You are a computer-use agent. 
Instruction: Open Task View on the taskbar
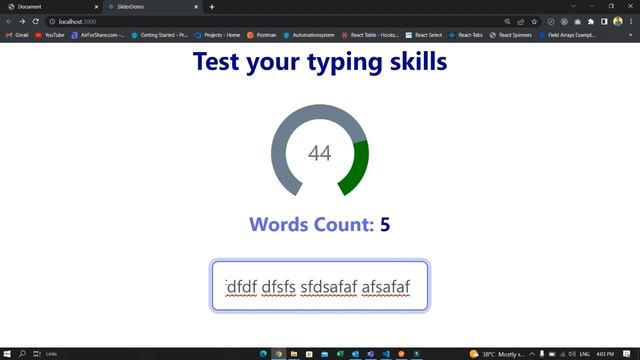(37, 354)
